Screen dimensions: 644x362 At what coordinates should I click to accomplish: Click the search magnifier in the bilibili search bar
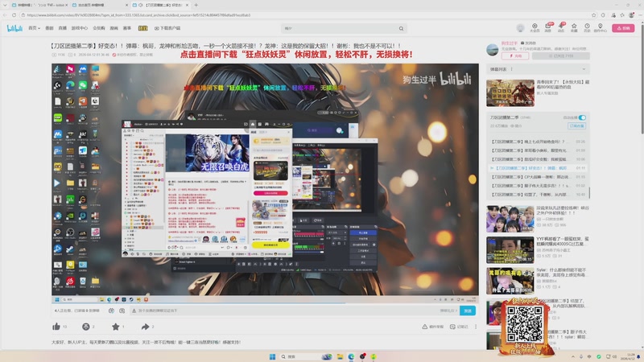(401, 28)
